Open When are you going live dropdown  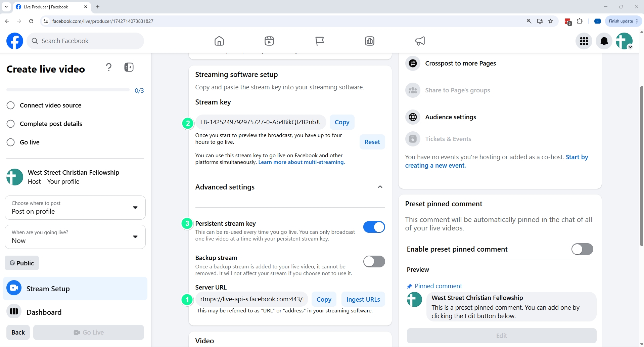click(75, 237)
